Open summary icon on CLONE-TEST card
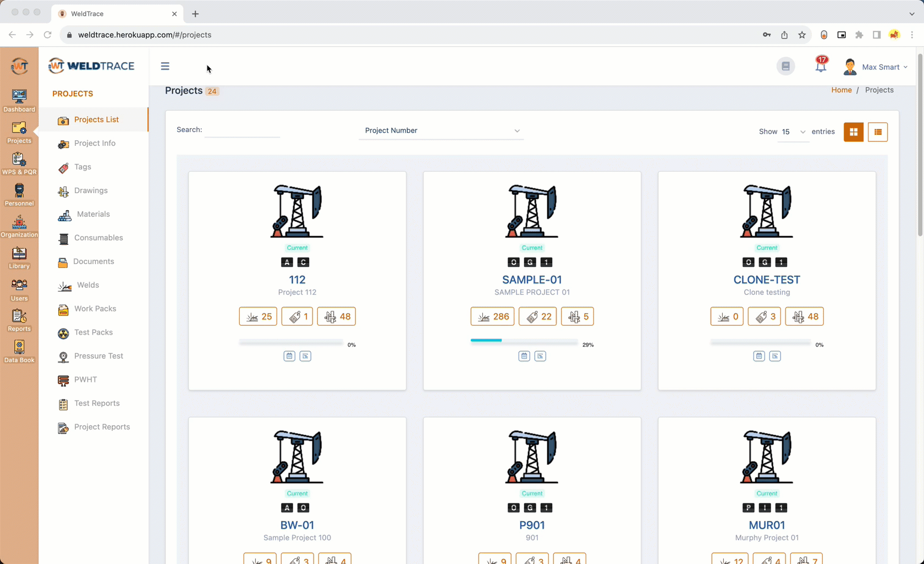This screenshot has height=564, width=924. tap(775, 356)
